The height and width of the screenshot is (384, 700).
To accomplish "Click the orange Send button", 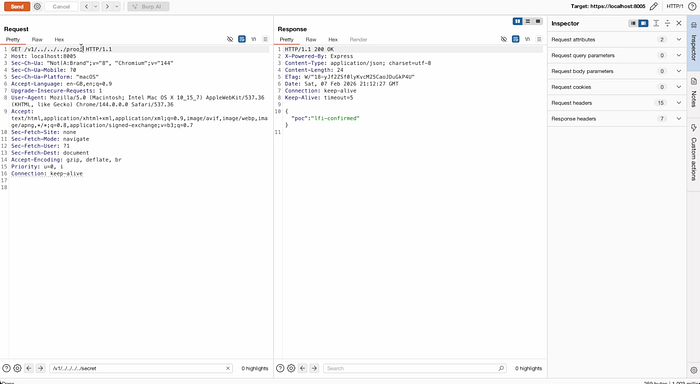I will click(17, 7).
